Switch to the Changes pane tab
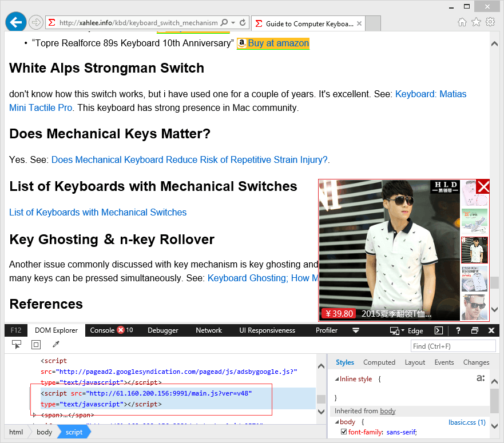Screen dimensions: 504x443 (x=477, y=362)
